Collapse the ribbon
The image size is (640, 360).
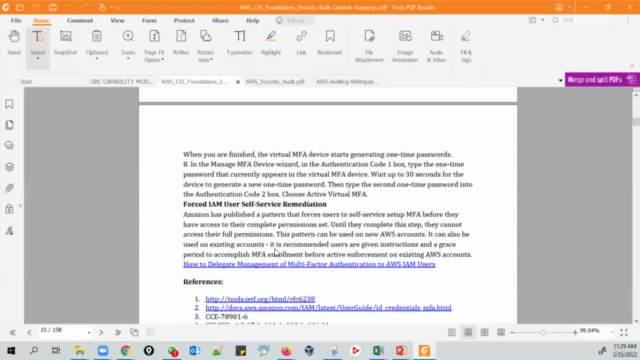tap(632, 66)
